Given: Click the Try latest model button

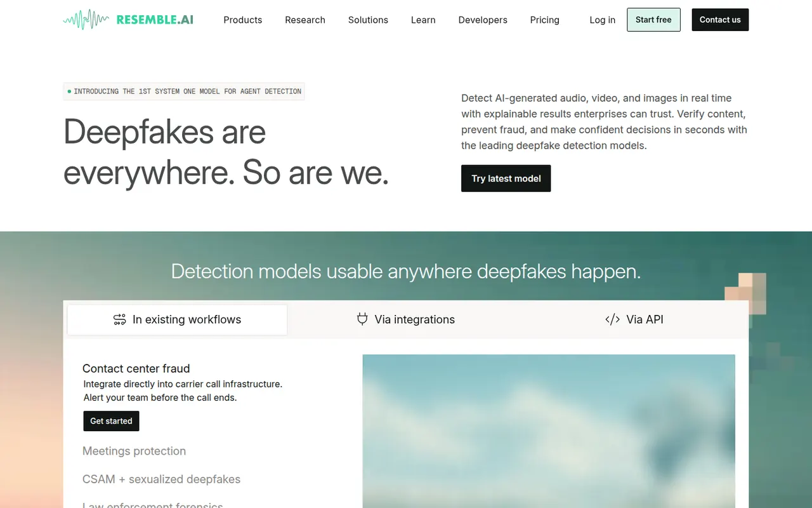Looking at the screenshot, I should point(506,178).
